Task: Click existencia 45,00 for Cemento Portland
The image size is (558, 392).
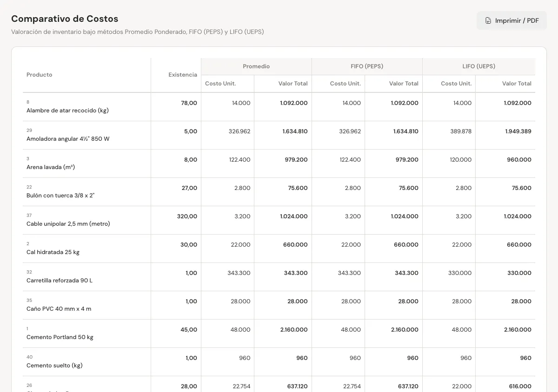Action: pyautogui.click(x=189, y=330)
